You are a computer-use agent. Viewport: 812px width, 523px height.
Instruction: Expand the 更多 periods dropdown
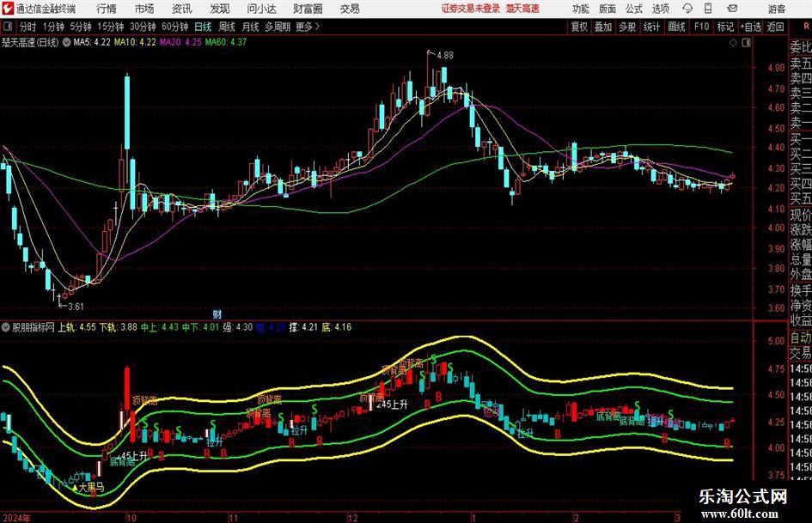[308, 27]
